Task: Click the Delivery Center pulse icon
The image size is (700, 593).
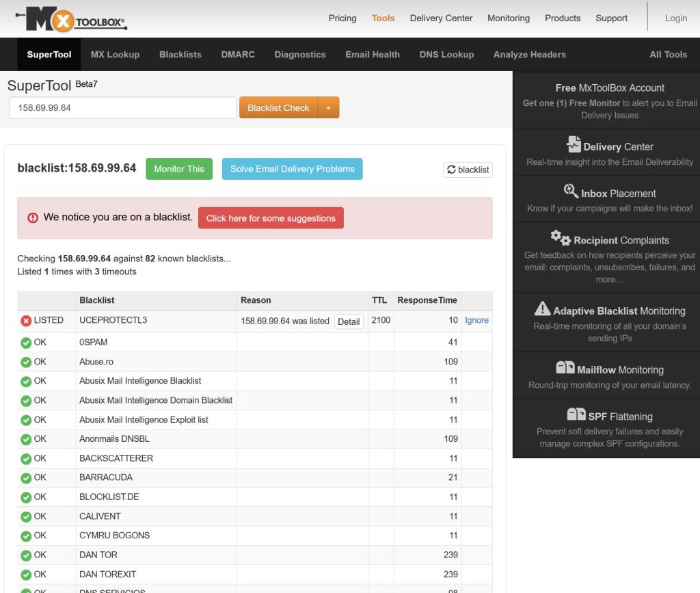Action: pos(574,145)
